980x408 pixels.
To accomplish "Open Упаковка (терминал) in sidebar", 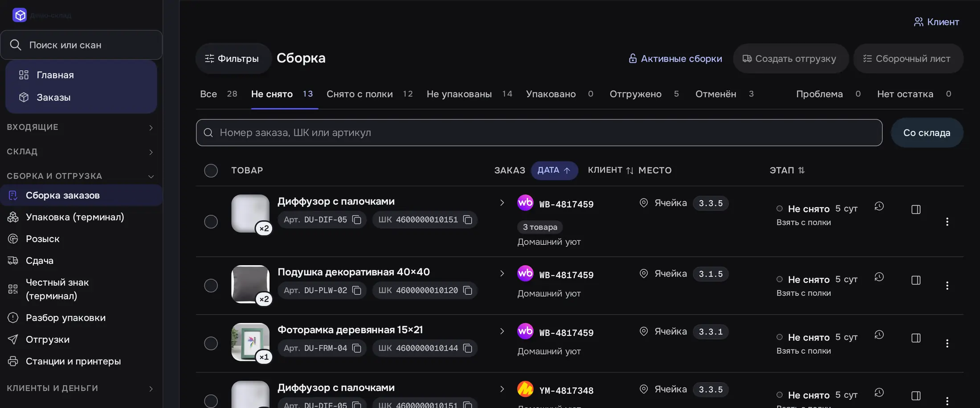I will tap(81, 217).
